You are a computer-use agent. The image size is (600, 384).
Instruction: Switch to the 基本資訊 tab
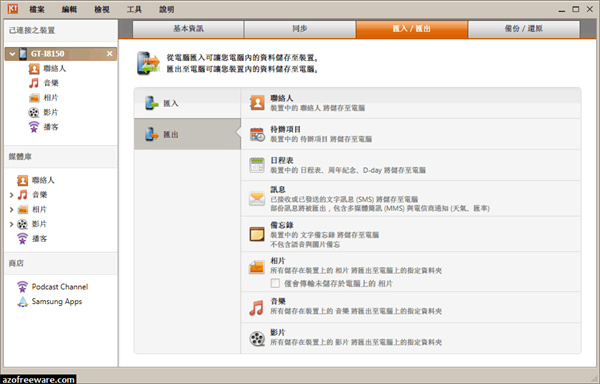[188, 29]
